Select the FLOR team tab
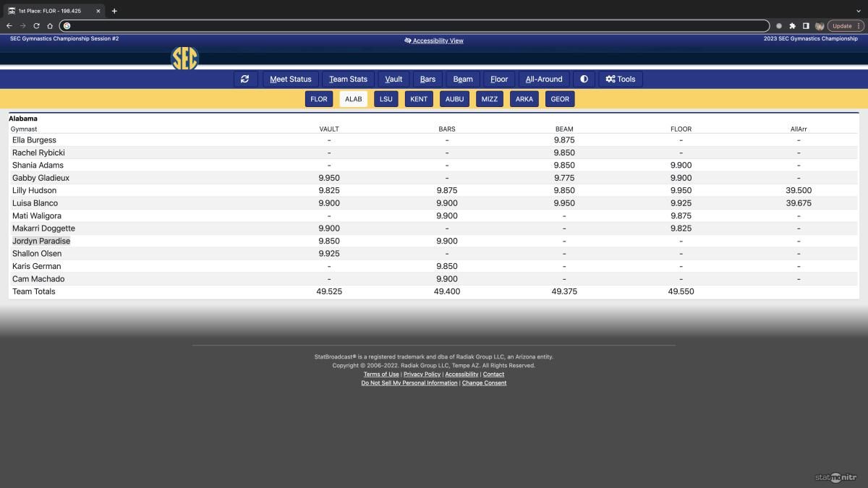The image size is (868, 488). pos(319,99)
